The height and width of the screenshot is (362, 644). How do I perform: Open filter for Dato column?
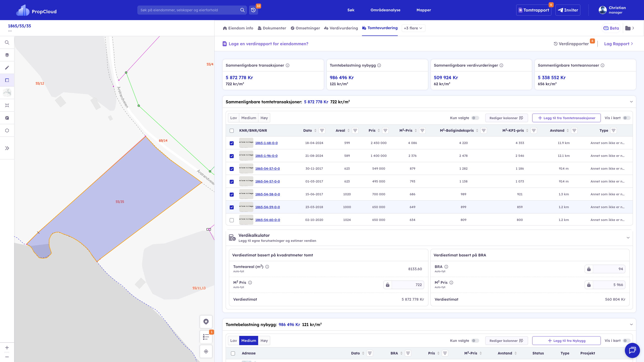[322, 130]
